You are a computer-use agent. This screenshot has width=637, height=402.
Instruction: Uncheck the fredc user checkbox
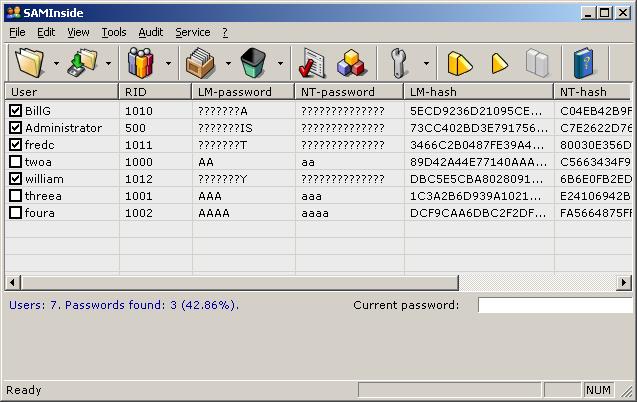point(15,145)
